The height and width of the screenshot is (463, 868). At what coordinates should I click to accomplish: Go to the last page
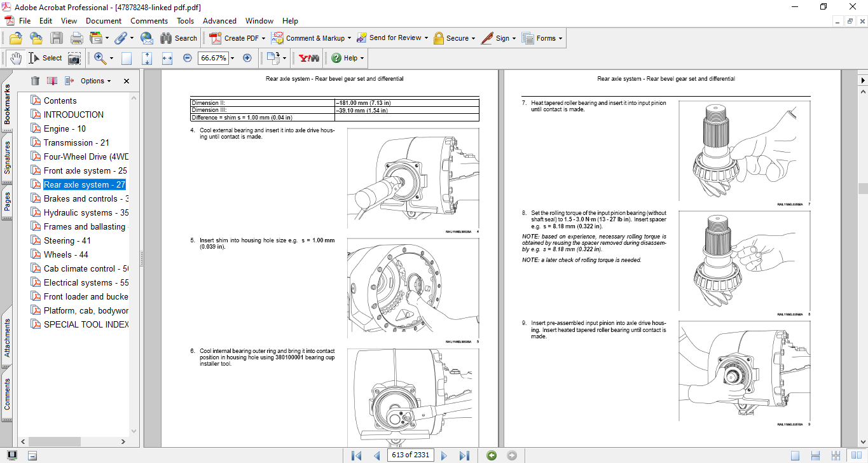pyautogui.click(x=464, y=455)
